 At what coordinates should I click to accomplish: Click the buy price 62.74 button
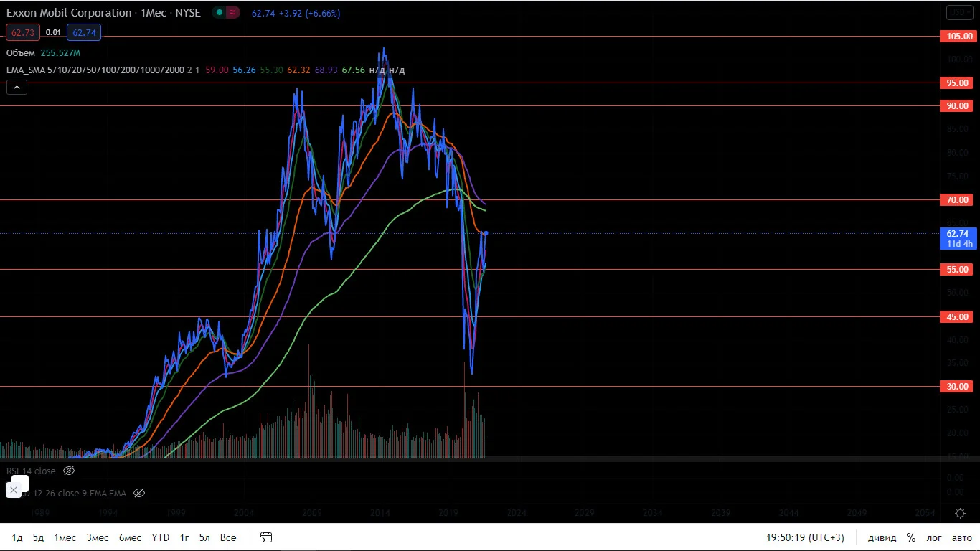84,32
